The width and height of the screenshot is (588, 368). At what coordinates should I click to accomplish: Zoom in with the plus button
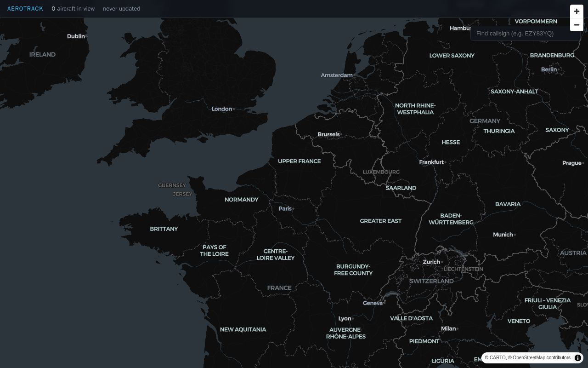pyautogui.click(x=577, y=11)
